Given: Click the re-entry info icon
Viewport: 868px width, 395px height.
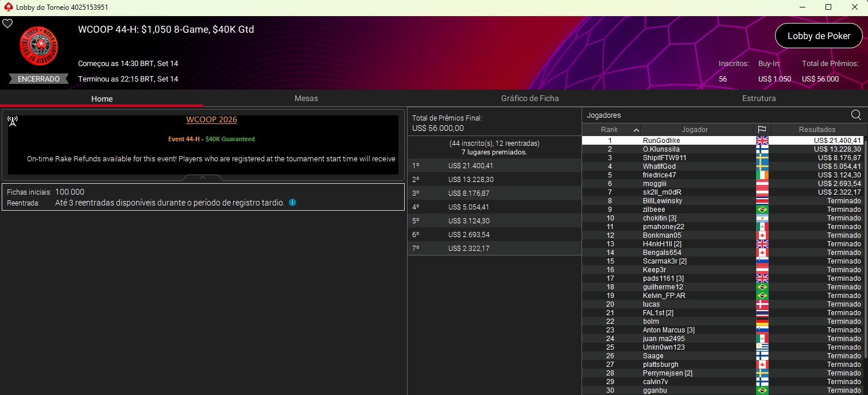Looking at the screenshot, I should 292,203.
